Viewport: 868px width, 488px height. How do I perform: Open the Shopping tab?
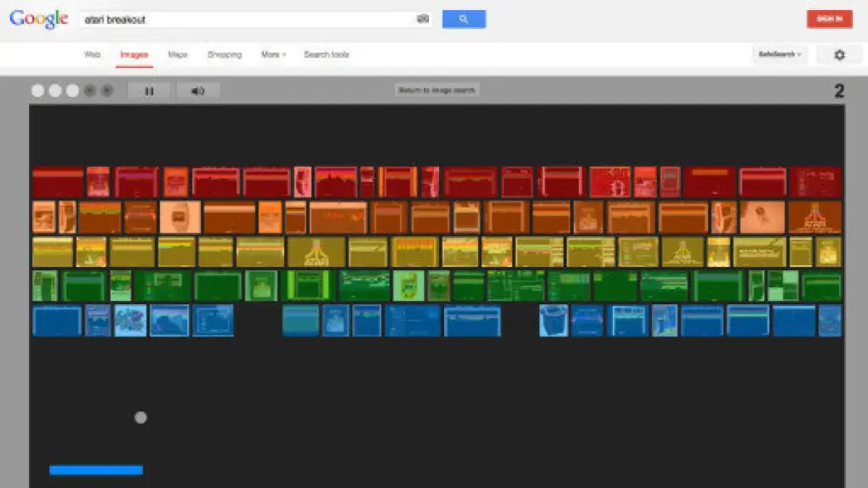pyautogui.click(x=224, y=54)
